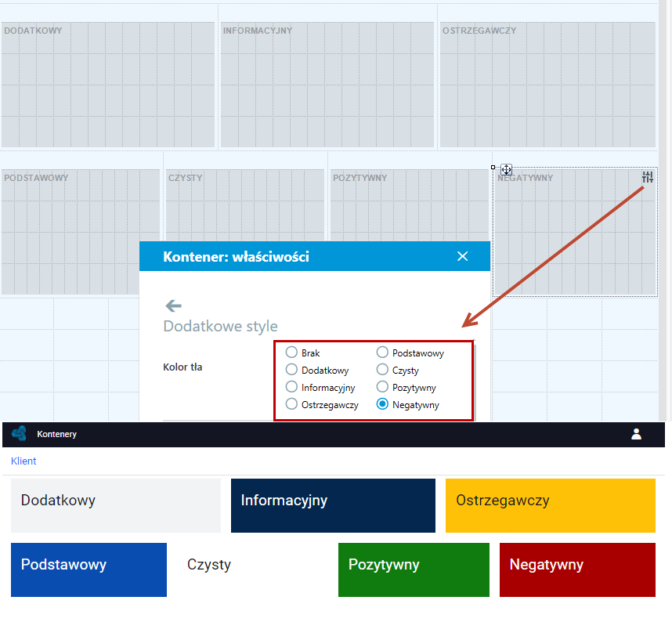The height and width of the screenshot is (622, 672).
Task: Go back with the arrow above Dodatkowe style
Action: click(174, 306)
